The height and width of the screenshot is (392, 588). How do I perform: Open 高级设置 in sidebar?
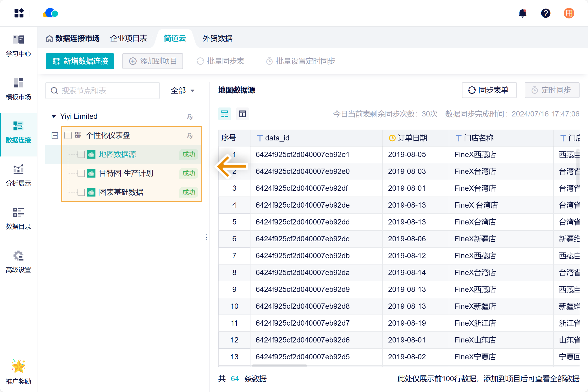18,262
